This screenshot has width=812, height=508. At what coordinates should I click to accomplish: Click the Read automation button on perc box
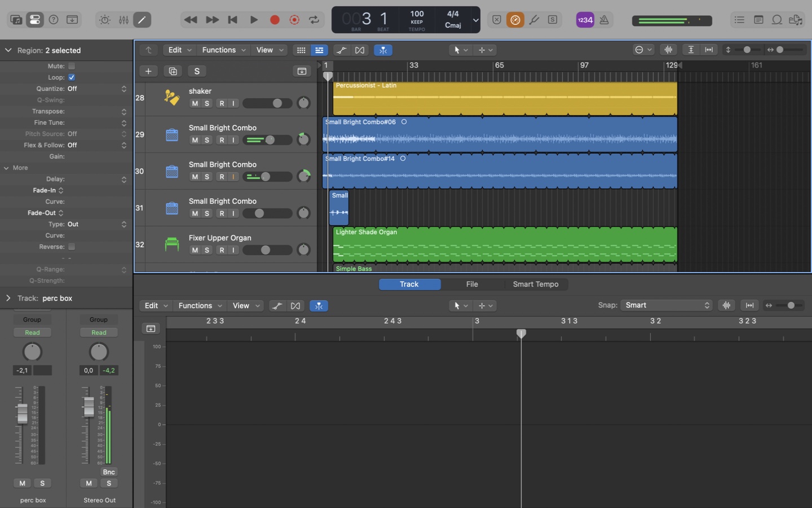click(x=32, y=332)
